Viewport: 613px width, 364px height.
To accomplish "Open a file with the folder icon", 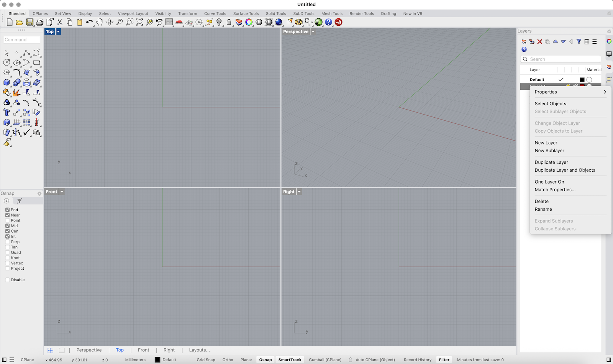I will (x=20, y=22).
